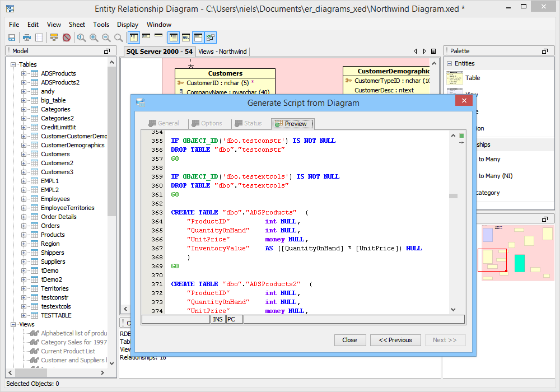Click the Close button in dialog

point(349,340)
